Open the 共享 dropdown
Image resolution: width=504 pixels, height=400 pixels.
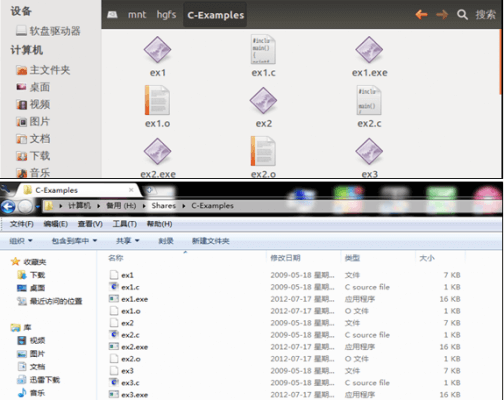pos(127,241)
